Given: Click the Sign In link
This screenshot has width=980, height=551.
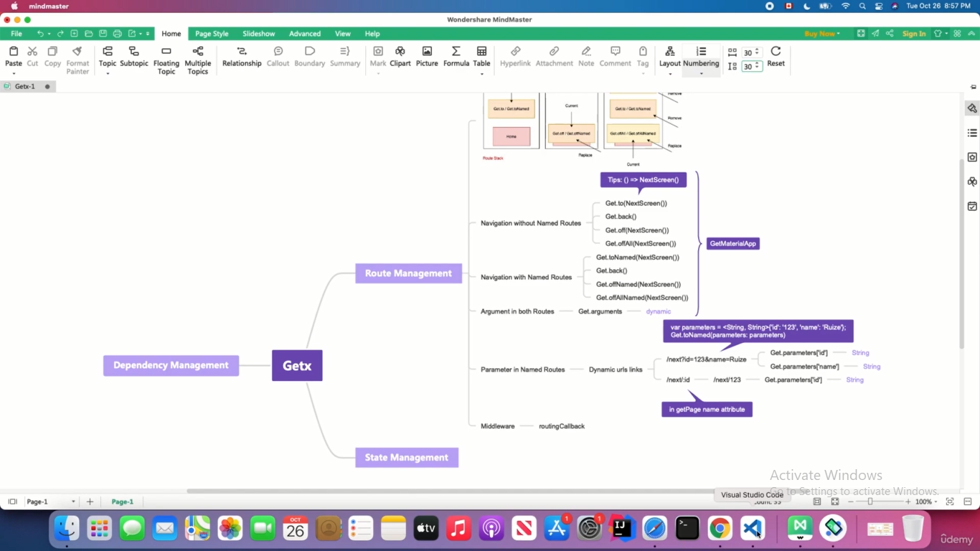Looking at the screenshot, I should [x=914, y=34].
